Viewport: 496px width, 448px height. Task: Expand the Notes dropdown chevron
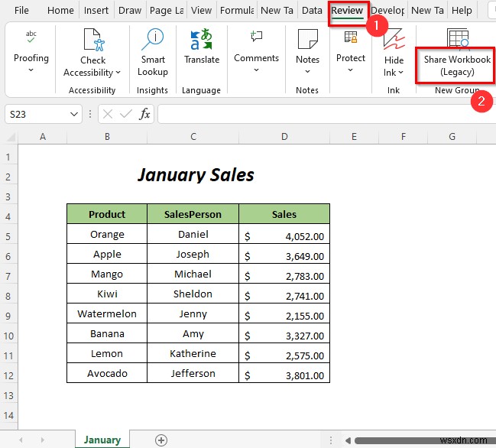307,72
